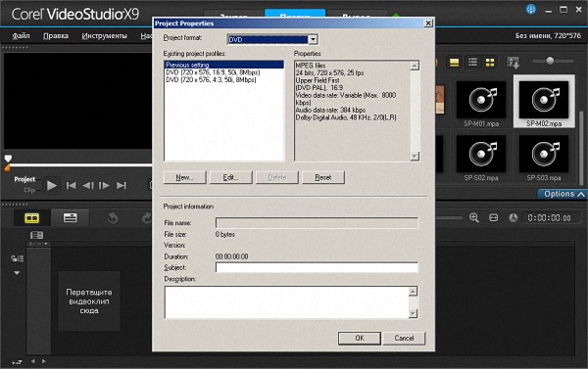Click the Undo icon in timeline toolbar
Image resolution: width=588 pixels, height=369 pixels.
[113, 218]
